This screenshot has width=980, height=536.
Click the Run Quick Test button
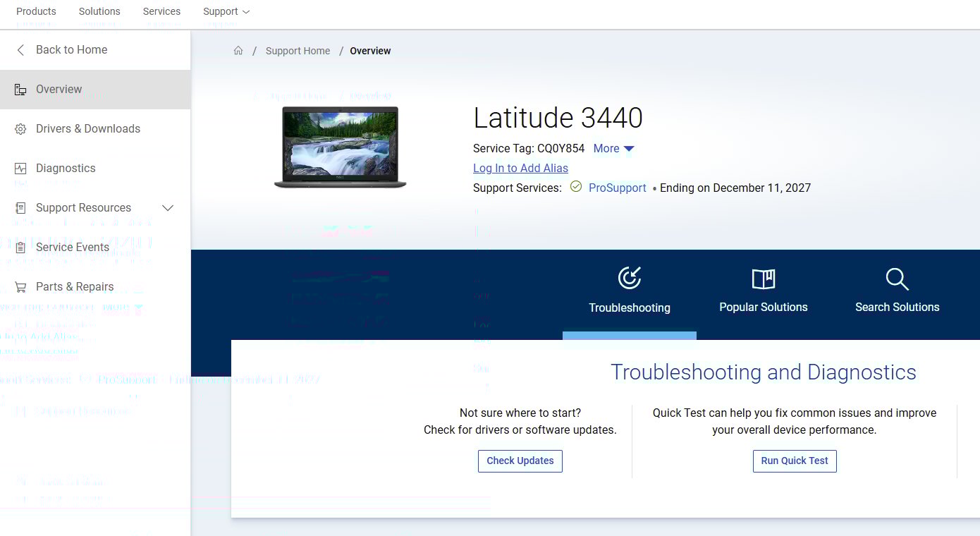pos(795,461)
